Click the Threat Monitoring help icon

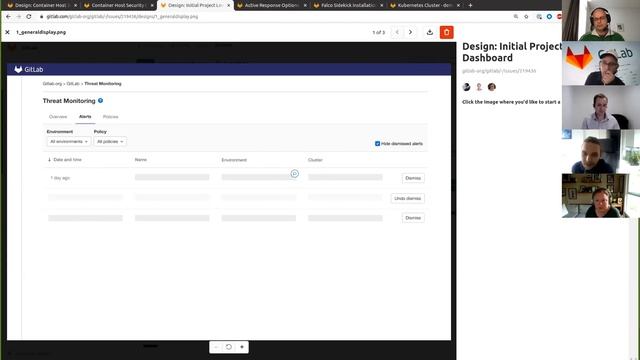[x=100, y=100]
